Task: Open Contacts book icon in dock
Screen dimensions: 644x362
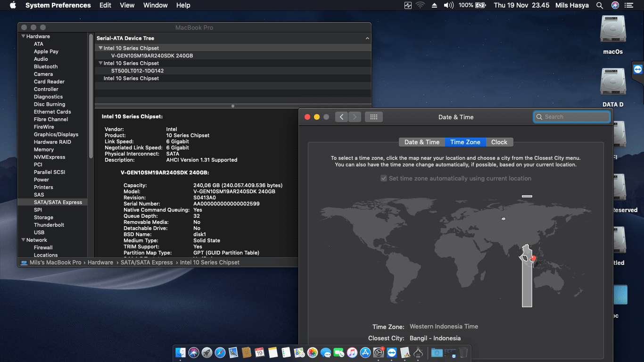Action: point(247,352)
